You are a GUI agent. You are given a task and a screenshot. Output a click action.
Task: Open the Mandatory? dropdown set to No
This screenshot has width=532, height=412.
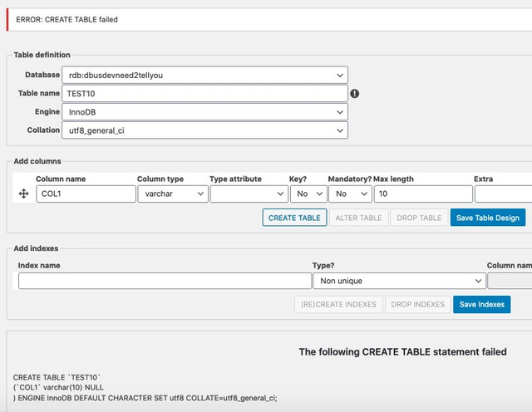pos(351,194)
